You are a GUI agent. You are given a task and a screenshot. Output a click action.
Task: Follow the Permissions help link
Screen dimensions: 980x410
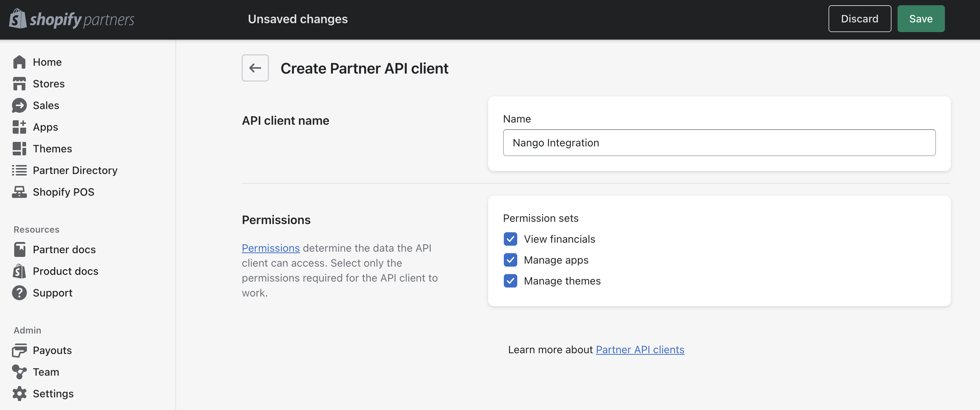tap(271, 248)
